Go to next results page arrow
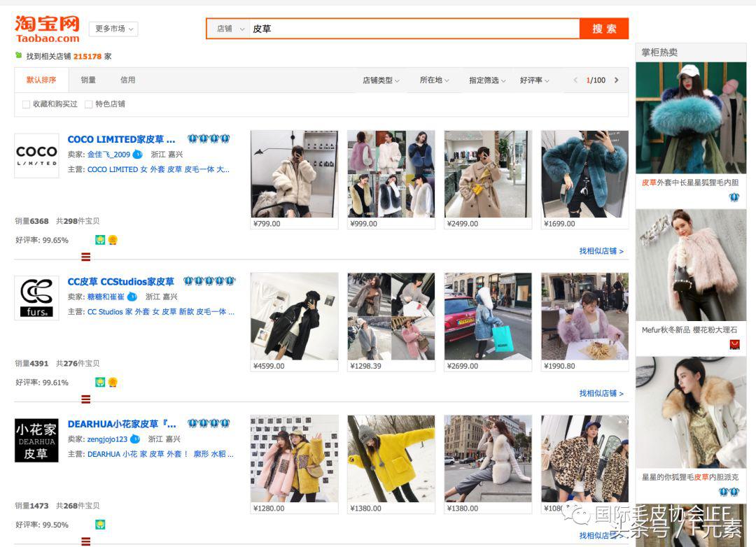 (x=616, y=80)
